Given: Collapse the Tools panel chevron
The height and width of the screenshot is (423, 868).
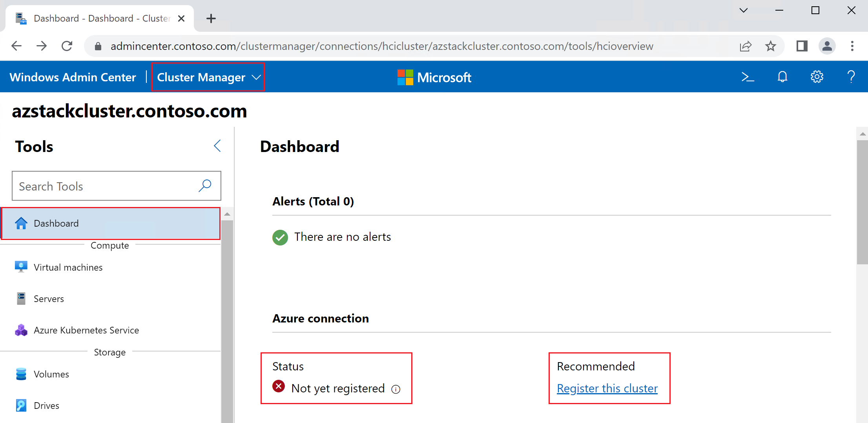Looking at the screenshot, I should point(217,146).
